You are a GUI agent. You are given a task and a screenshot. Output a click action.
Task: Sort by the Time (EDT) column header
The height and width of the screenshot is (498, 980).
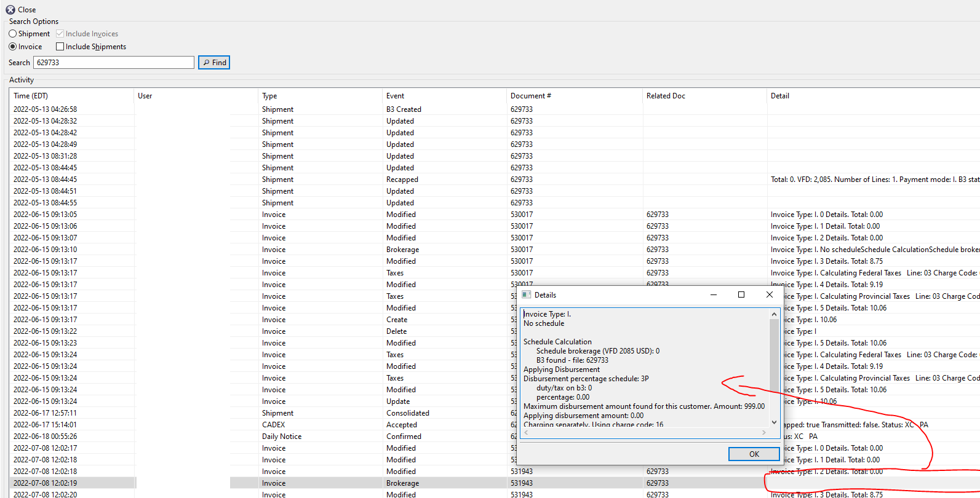point(72,96)
